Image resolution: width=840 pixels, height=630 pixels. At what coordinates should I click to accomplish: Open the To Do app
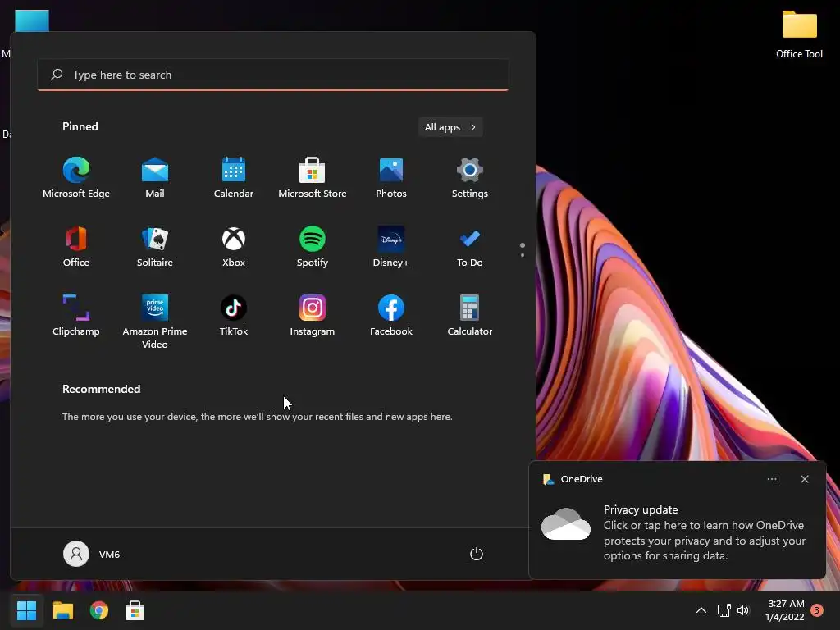pos(470,247)
